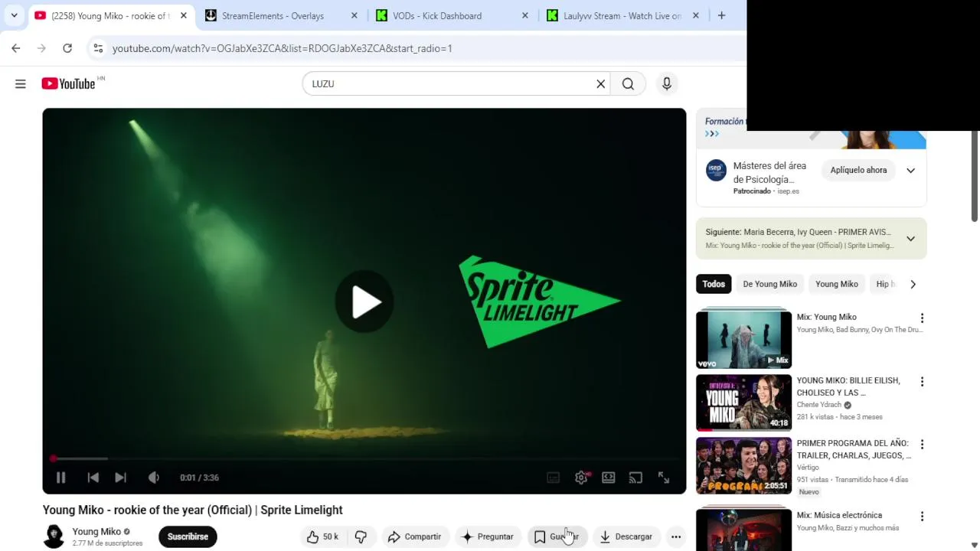Open the YouTube hamburger guide menu
The width and height of the screenshot is (980, 551).
pos(21,84)
